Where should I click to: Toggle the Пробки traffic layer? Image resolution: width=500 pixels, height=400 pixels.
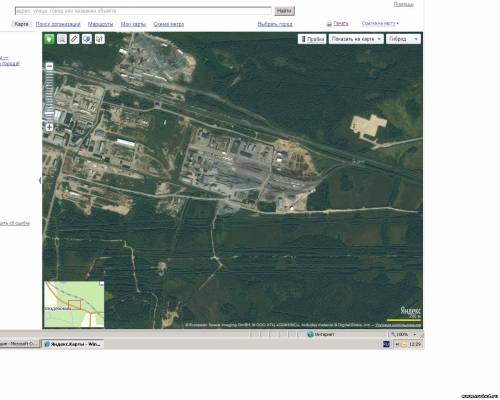pyautogui.click(x=312, y=39)
